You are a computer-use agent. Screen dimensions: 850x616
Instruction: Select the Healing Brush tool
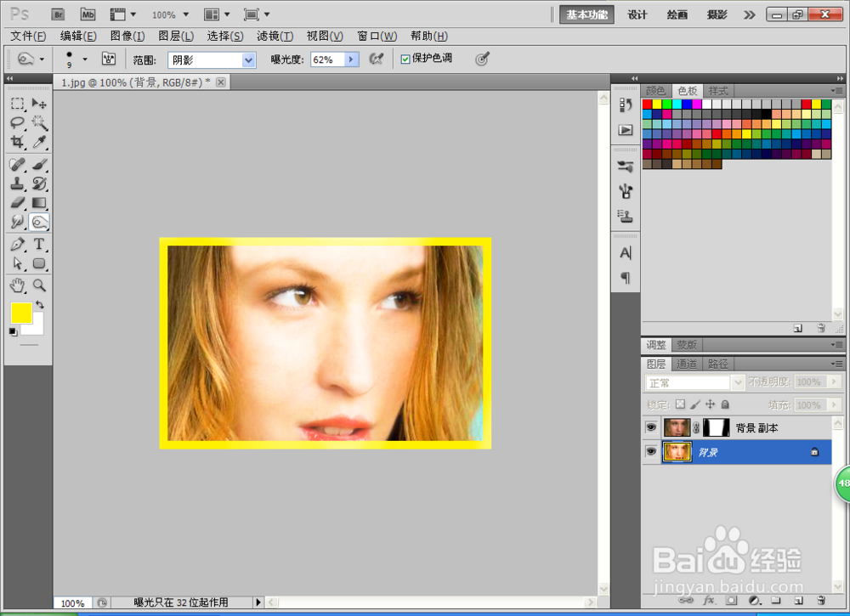point(17,164)
